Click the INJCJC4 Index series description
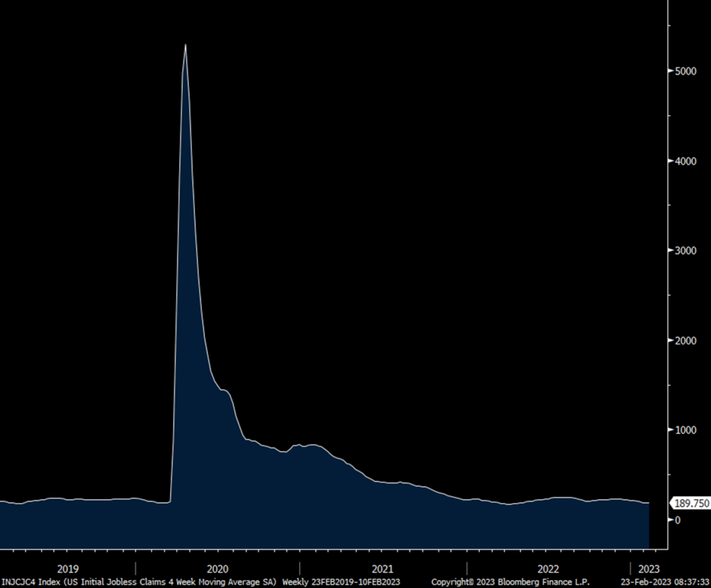The width and height of the screenshot is (711, 588). [x=139, y=582]
